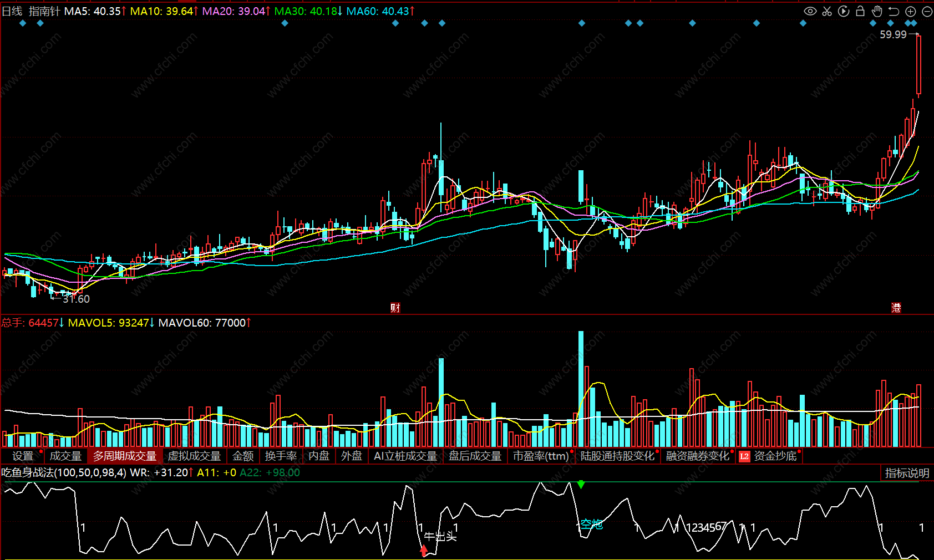Image resolution: width=934 pixels, height=560 pixels.
Task: Click the 港 event marker on chart
Action: (896, 308)
